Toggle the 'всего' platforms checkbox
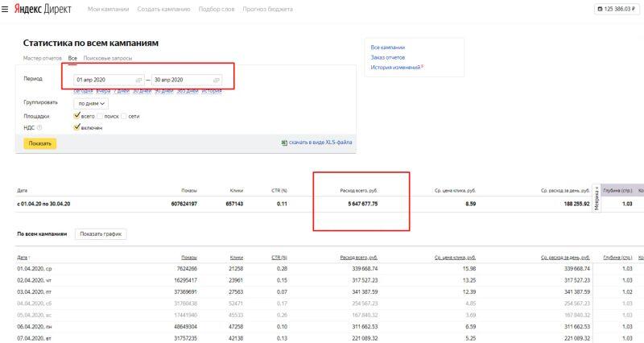 click(x=76, y=116)
